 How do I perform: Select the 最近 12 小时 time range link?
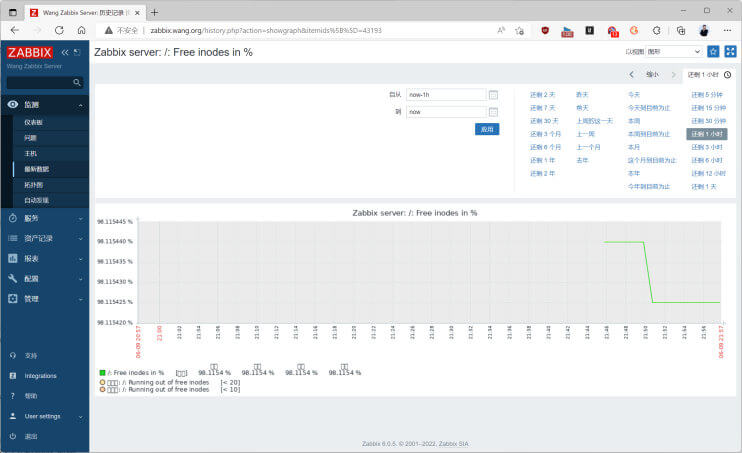pos(708,173)
